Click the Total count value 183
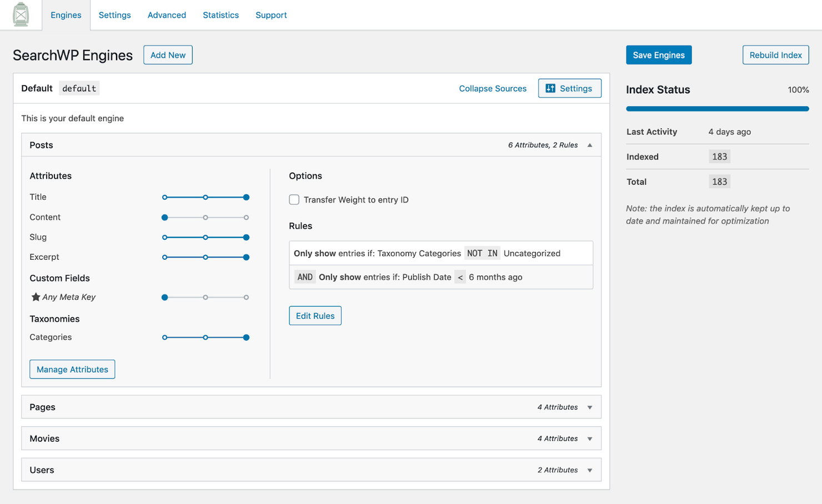 click(719, 182)
